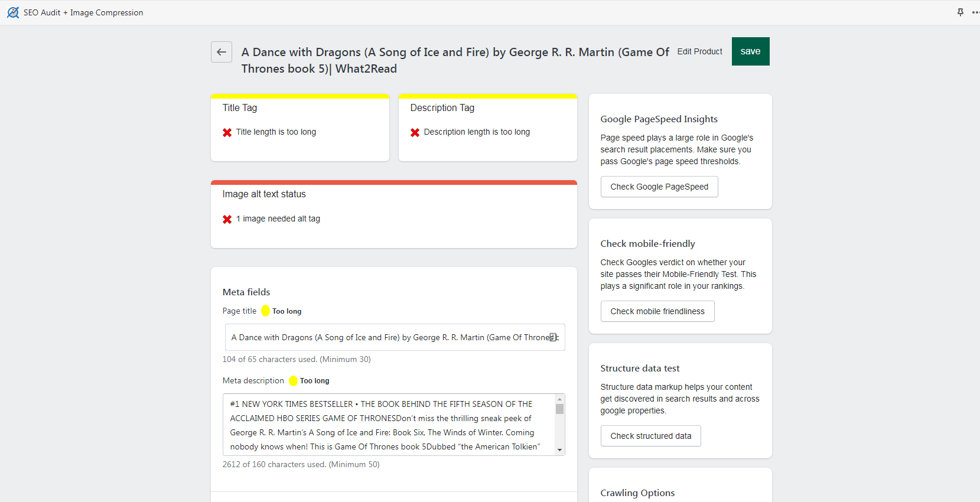Click the Edit Product link

699,51
